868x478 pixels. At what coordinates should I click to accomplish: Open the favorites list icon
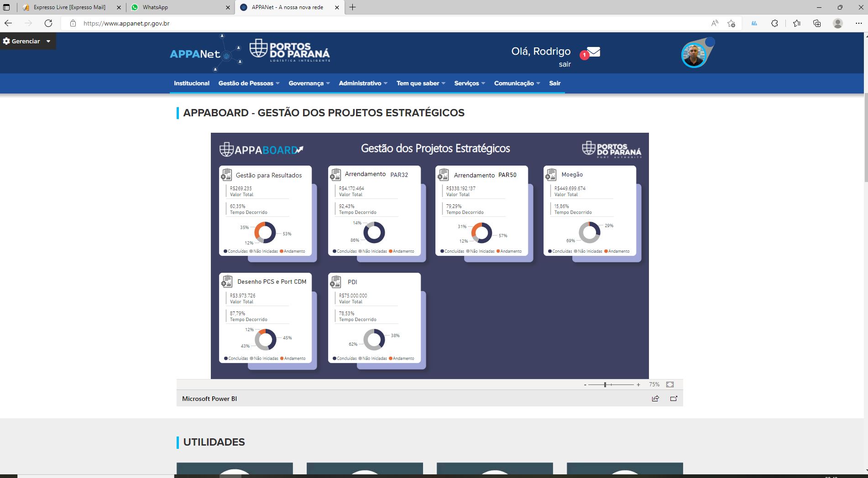(x=797, y=23)
